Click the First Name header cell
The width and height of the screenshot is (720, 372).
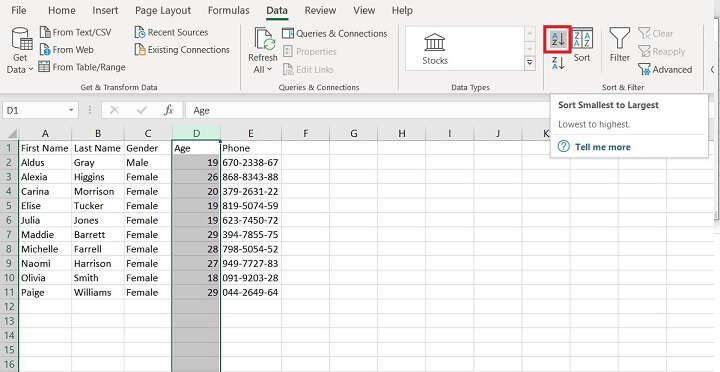(45, 148)
